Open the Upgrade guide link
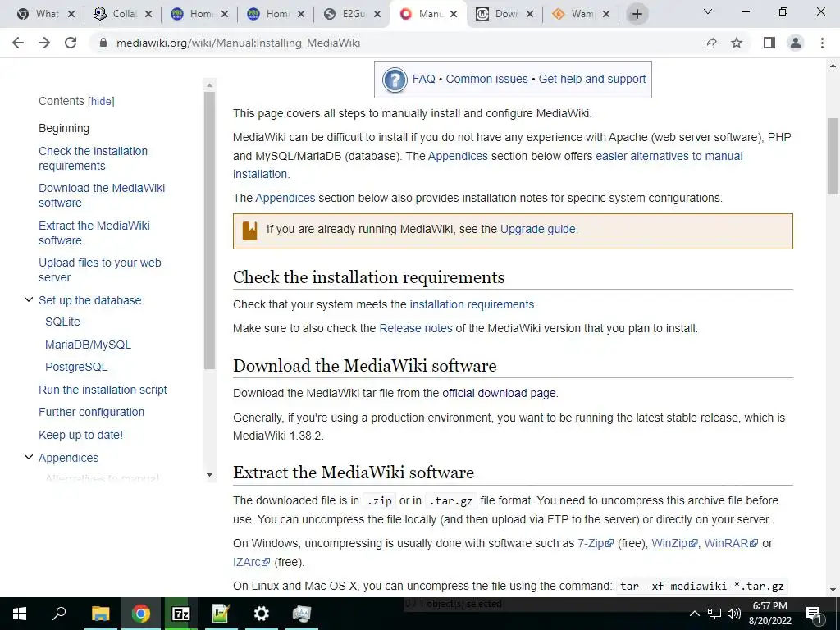 click(538, 230)
